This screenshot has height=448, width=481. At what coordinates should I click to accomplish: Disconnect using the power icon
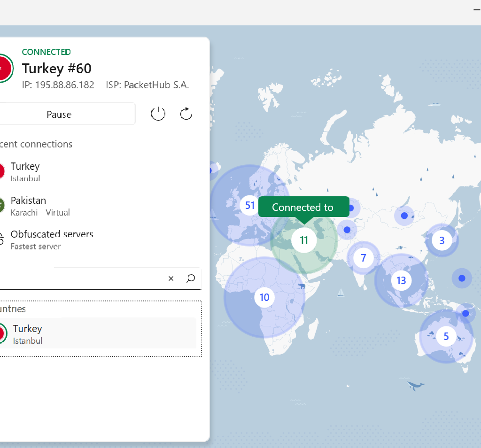(158, 114)
